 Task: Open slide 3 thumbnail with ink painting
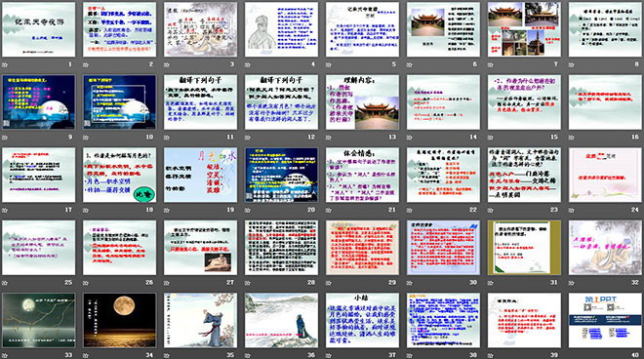(x=200, y=29)
